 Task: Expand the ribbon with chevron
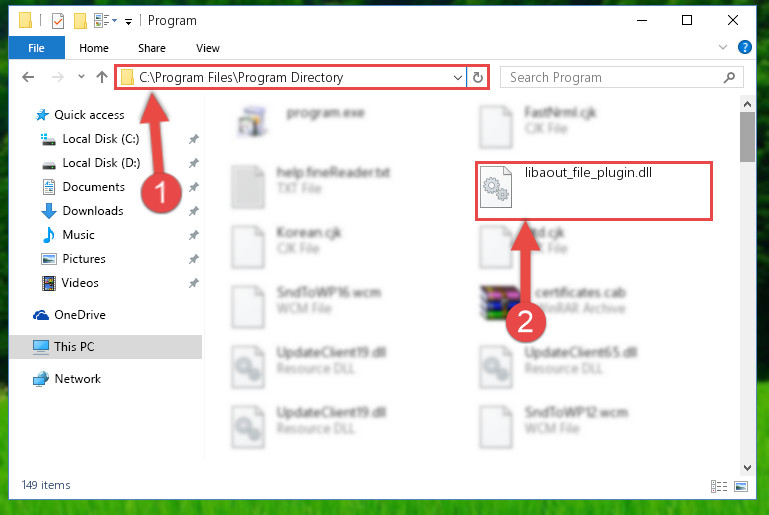click(x=722, y=47)
